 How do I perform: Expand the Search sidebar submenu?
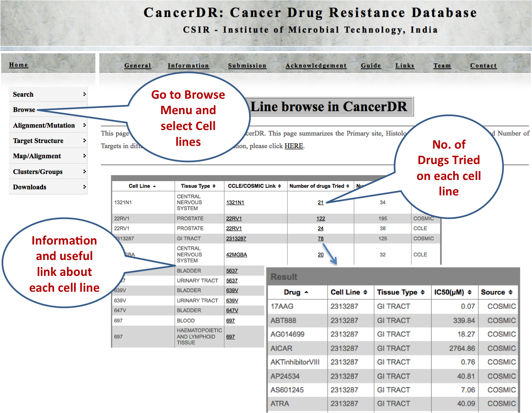click(84, 94)
